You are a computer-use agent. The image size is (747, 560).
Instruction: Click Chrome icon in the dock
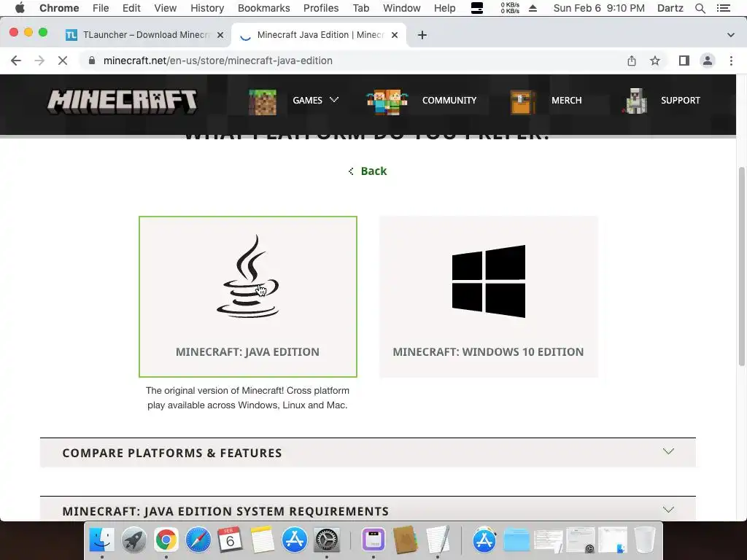pos(166,540)
